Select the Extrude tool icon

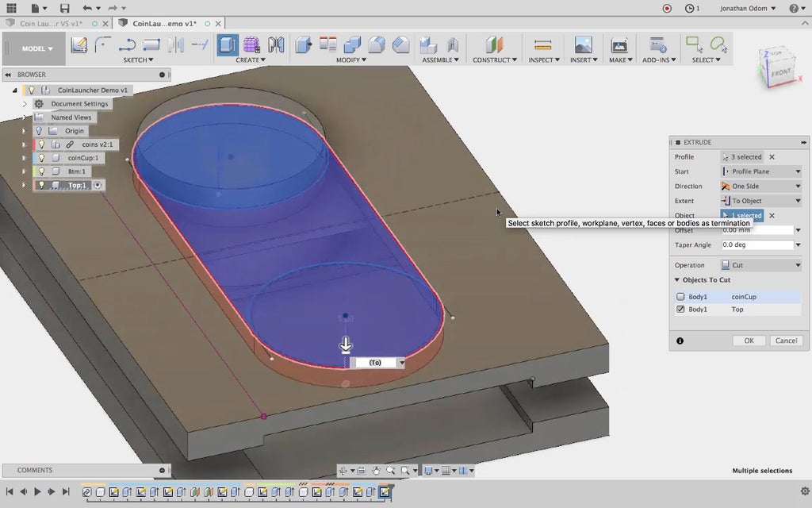click(228, 45)
